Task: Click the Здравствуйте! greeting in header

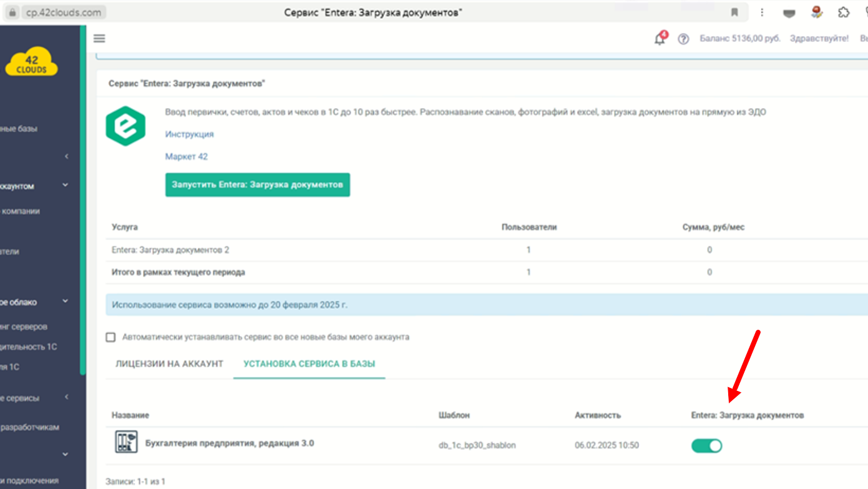Action: (x=819, y=39)
